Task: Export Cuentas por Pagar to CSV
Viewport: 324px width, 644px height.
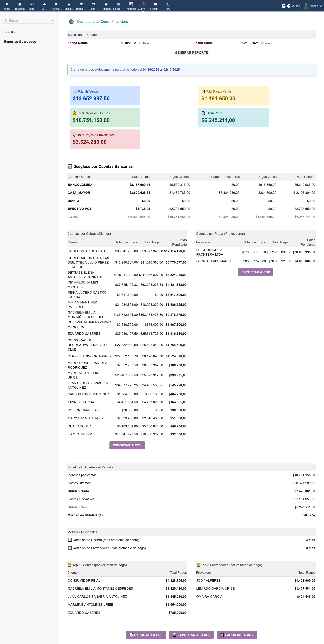Action: tap(255, 272)
